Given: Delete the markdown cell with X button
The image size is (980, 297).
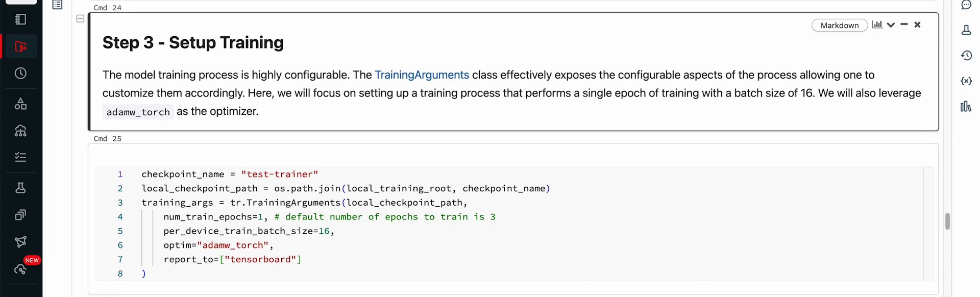Looking at the screenshot, I should [x=917, y=24].
